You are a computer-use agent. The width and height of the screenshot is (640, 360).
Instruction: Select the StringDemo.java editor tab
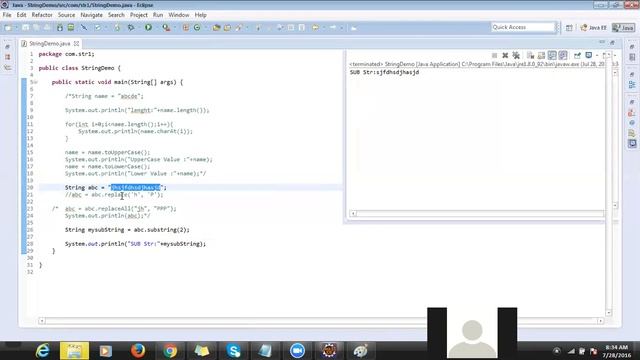49,43
